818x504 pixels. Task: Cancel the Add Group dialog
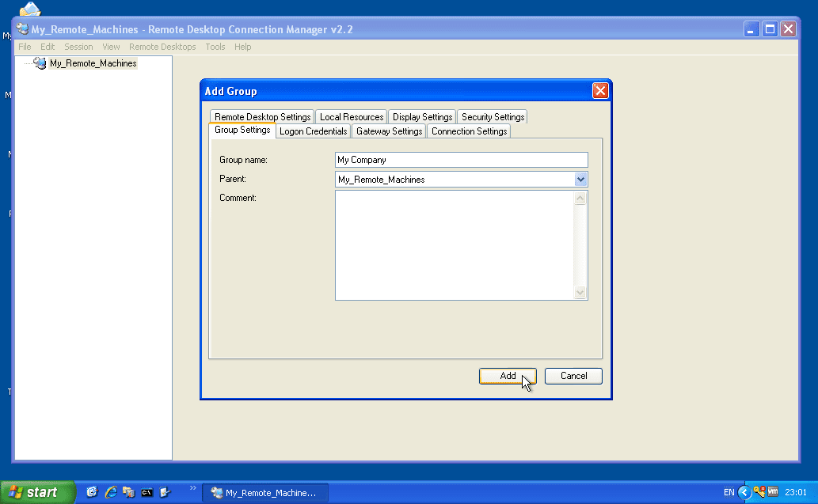573,376
